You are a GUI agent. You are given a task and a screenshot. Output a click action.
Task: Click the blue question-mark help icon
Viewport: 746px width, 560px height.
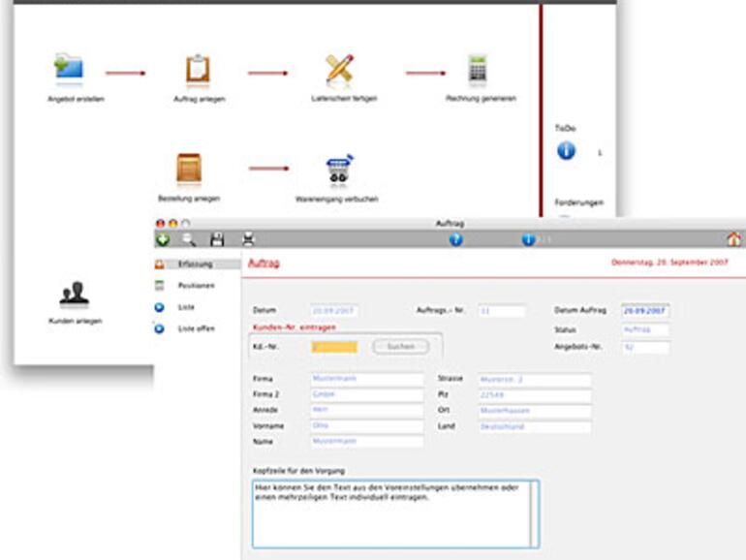pos(455,239)
